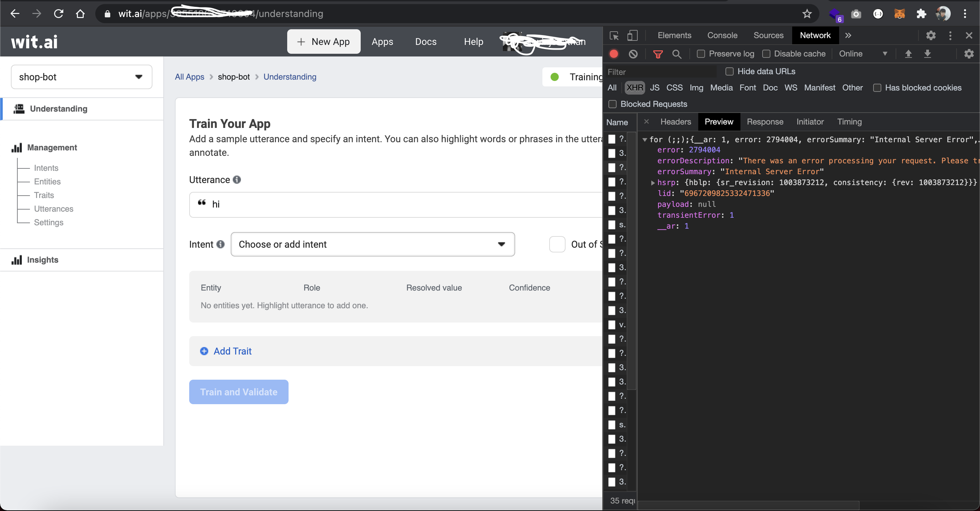
Task: Click the New App button
Action: pos(324,42)
